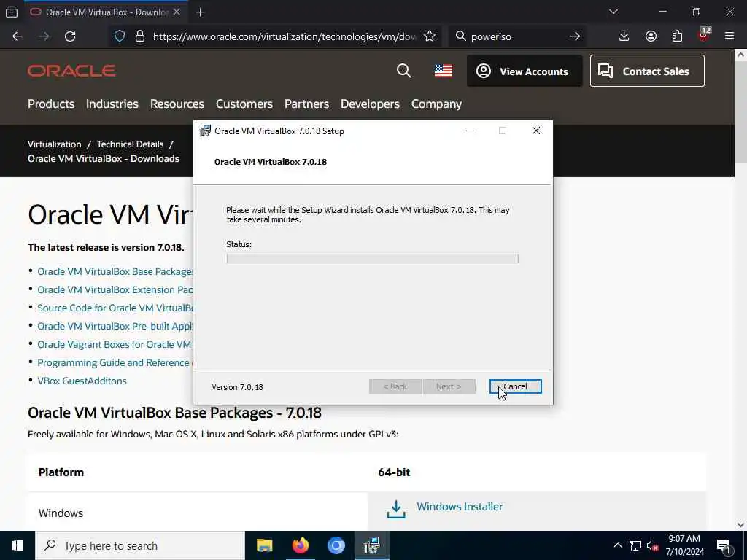Minimize the VirtualBox Setup dialog
This screenshot has width=747, height=560.
click(x=470, y=131)
